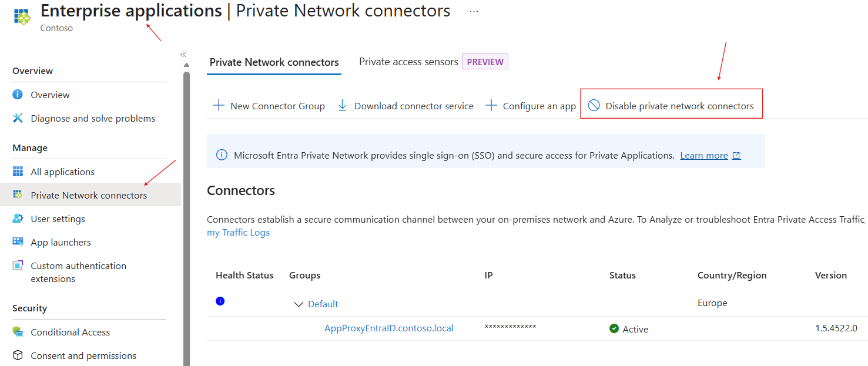Click the App launchers icon
The width and height of the screenshot is (868, 366).
pos(18,242)
